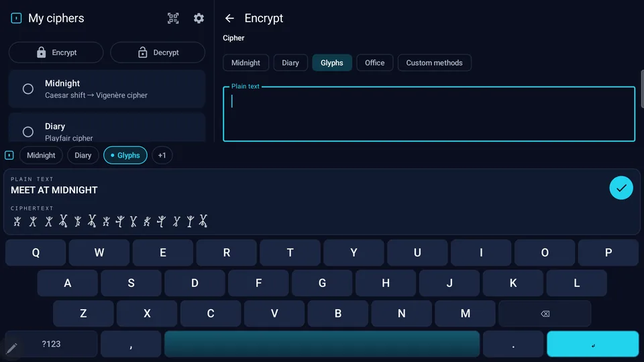Choose Glyphs cipher chip in Encrypt panel
The width and height of the screenshot is (644, 362).
pos(332,63)
